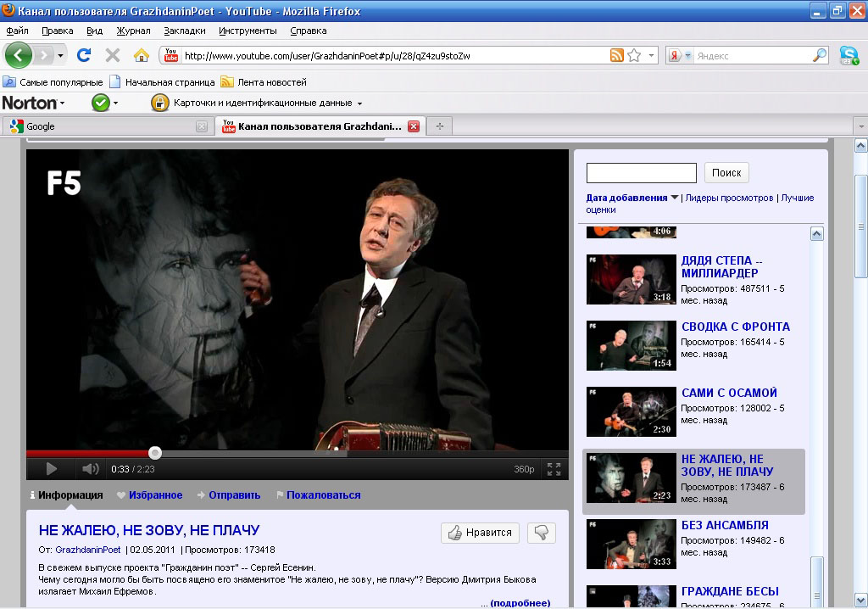Click the Поиск search button
This screenshot has height=609, width=868.
[726, 173]
